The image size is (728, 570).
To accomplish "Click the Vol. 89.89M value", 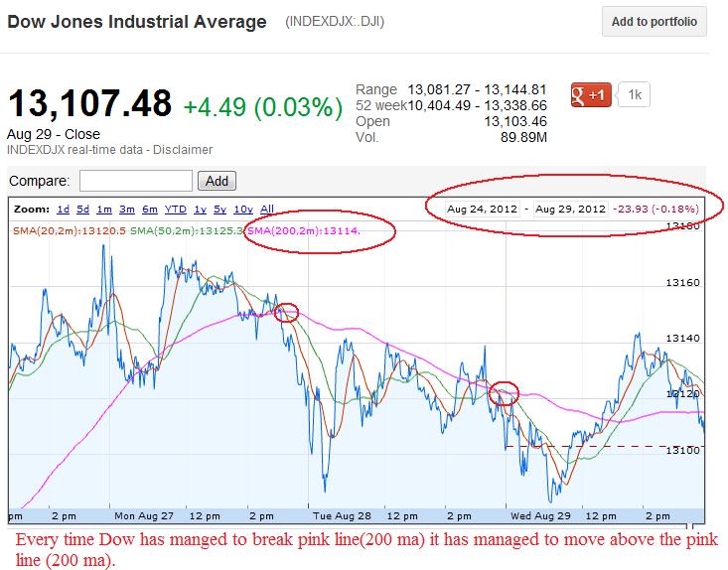I will 523,137.
